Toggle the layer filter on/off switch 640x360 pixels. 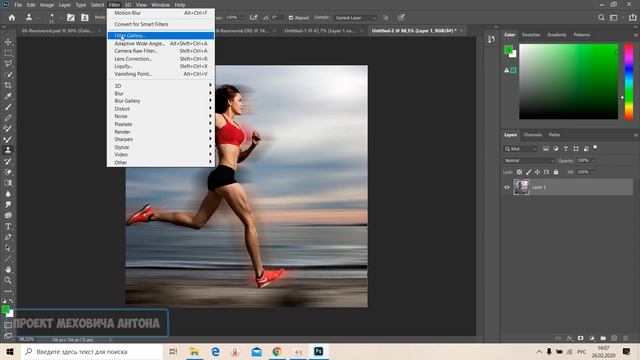click(x=595, y=147)
